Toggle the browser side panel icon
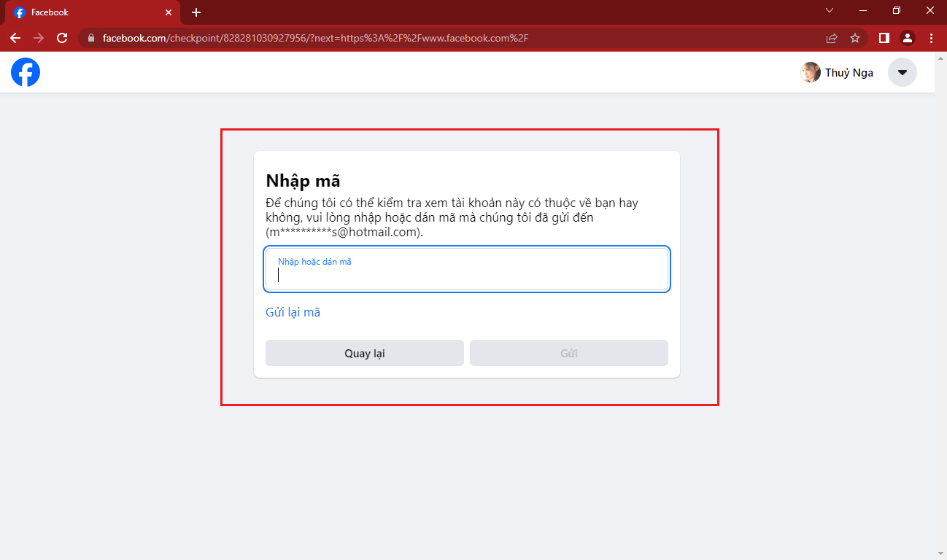This screenshot has height=560, width=947. tap(884, 38)
